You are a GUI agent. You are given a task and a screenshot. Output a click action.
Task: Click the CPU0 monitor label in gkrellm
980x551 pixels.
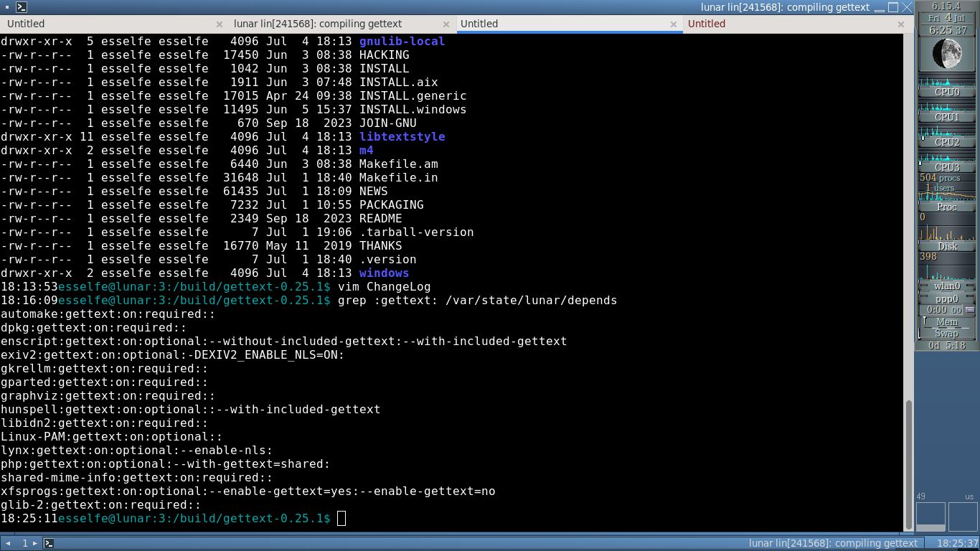click(947, 93)
